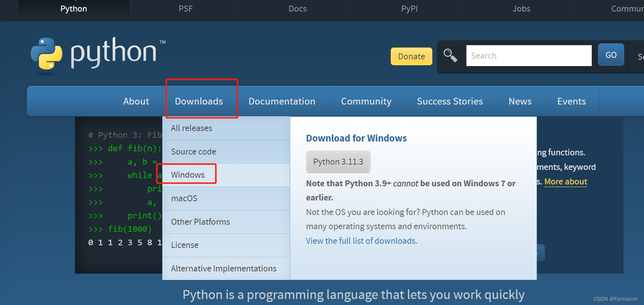This screenshot has height=305, width=644.
Task: Open the Success Stories menu
Action: click(x=450, y=101)
